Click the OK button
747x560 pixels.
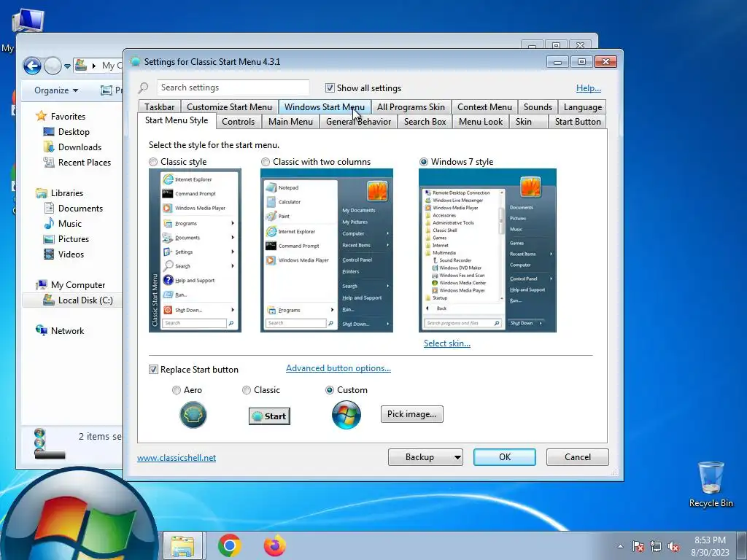(x=505, y=457)
